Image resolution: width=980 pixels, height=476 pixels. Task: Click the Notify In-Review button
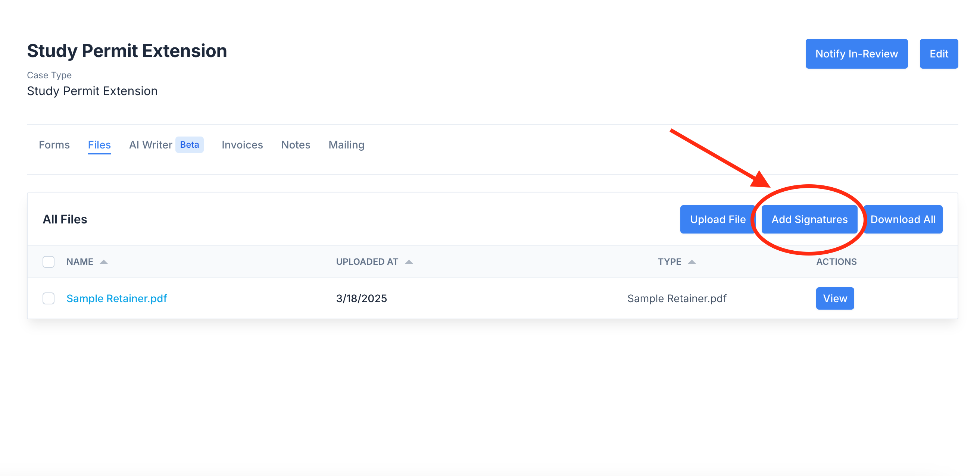click(856, 54)
